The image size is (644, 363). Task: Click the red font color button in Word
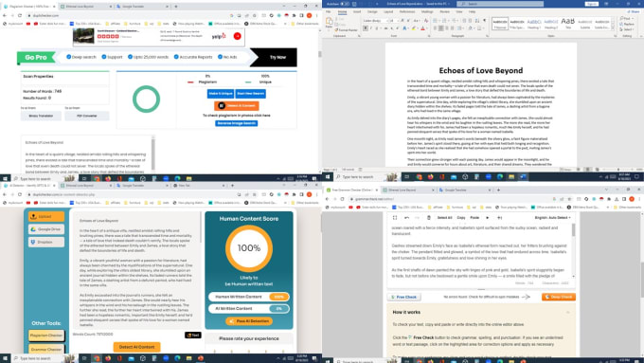tap(422, 28)
